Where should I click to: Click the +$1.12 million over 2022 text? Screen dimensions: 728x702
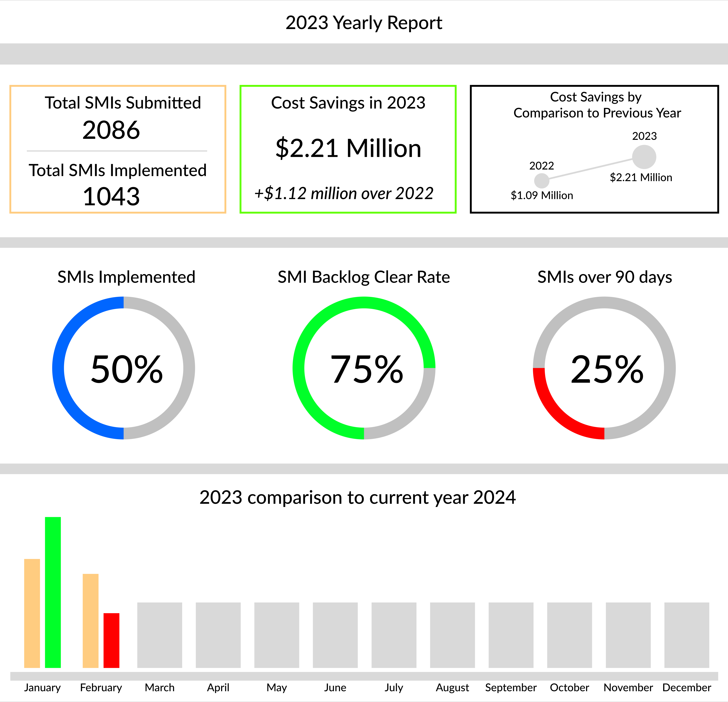click(x=344, y=193)
